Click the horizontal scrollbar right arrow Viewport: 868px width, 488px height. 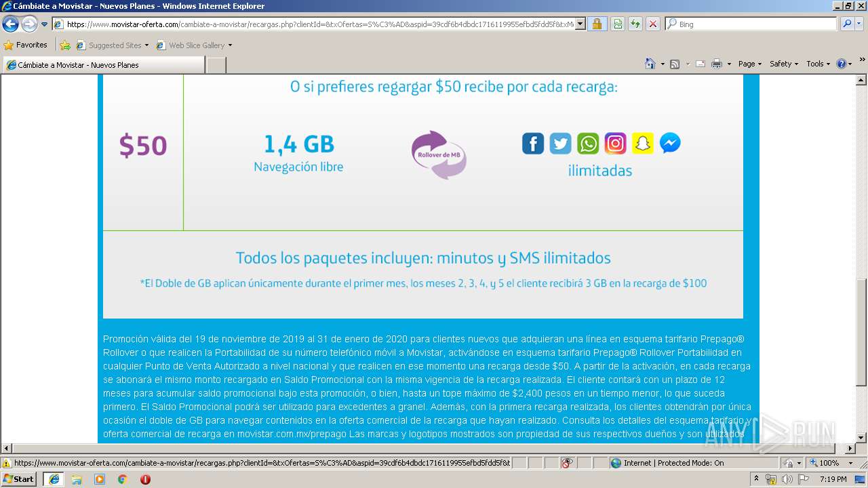pos(850,449)
